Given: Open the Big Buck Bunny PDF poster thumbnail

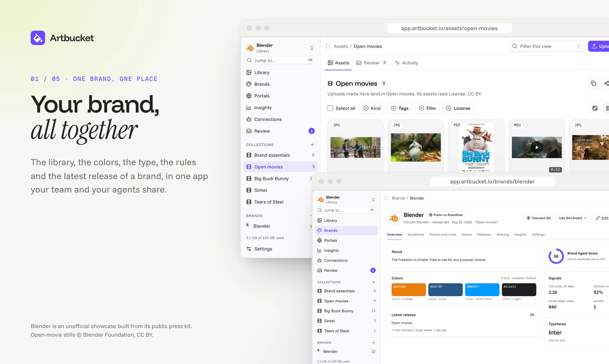Looking at the screenshot, I should tap(476, 147).
